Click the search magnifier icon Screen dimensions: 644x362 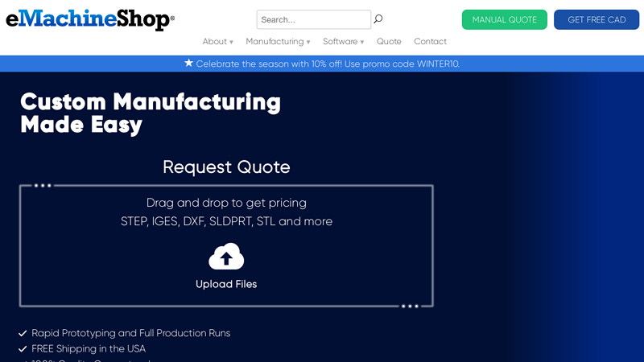pos(378,19)
